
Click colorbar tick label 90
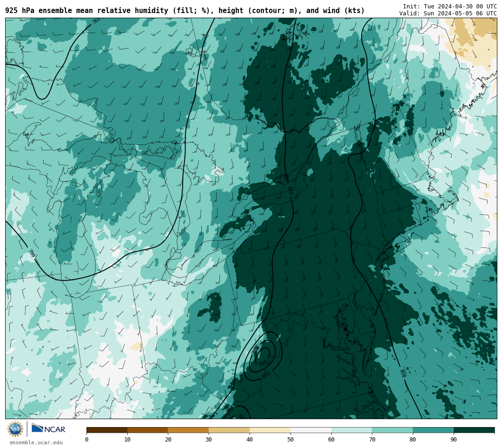point(454,439)
